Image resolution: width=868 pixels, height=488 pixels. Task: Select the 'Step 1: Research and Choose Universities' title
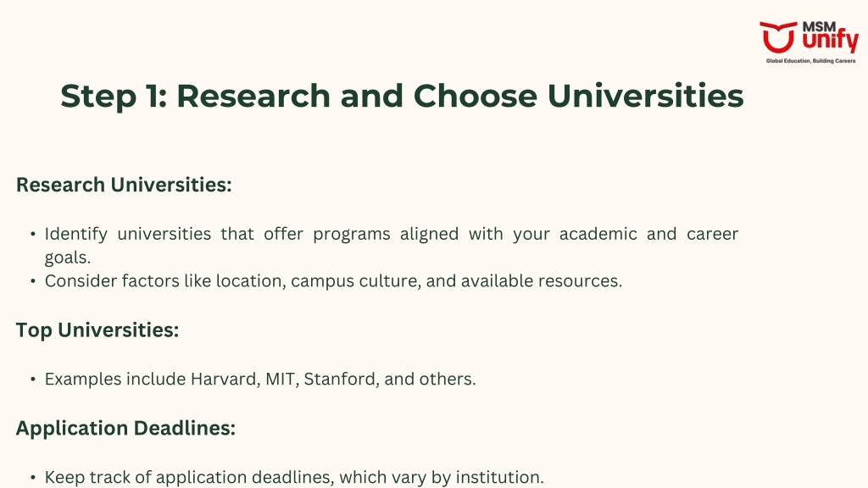pos(402,97)
